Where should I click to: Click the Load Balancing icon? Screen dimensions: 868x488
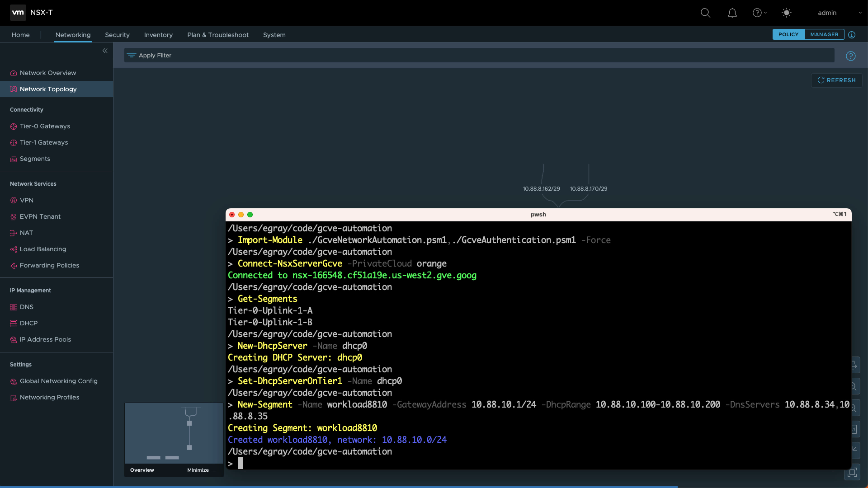[14, 249]
